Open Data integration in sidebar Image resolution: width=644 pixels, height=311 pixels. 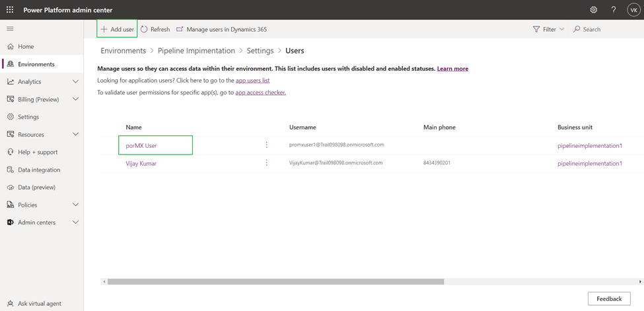[x=38, y=170]
